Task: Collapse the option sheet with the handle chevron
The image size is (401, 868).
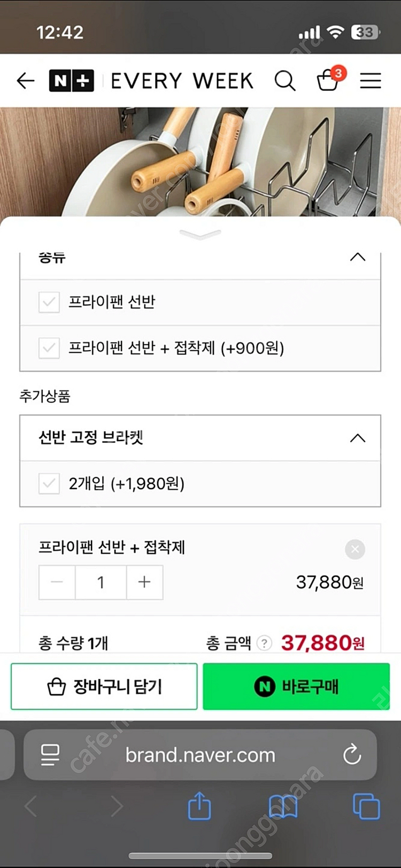Action: click(x=200, y=235)
